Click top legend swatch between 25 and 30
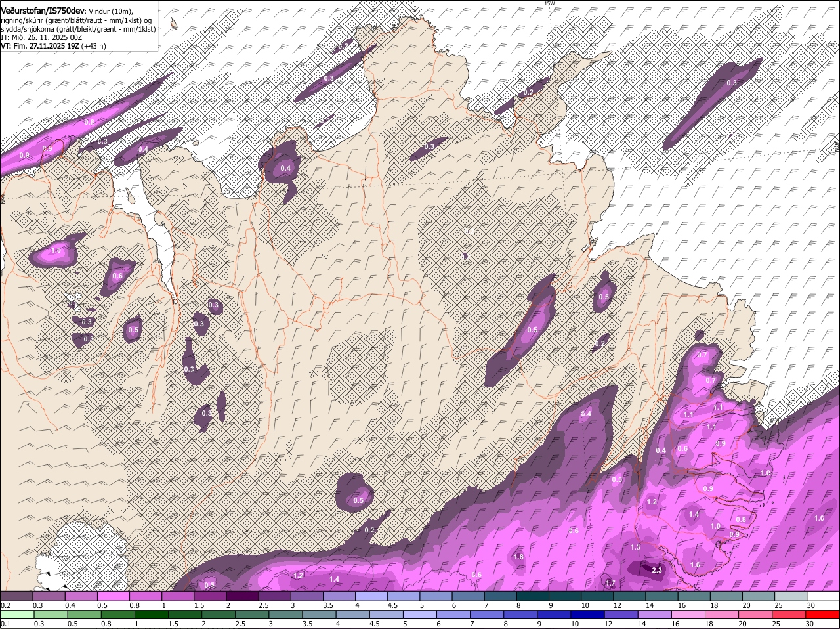The width and height of the screenshot is (840, 629). point(791,596)
